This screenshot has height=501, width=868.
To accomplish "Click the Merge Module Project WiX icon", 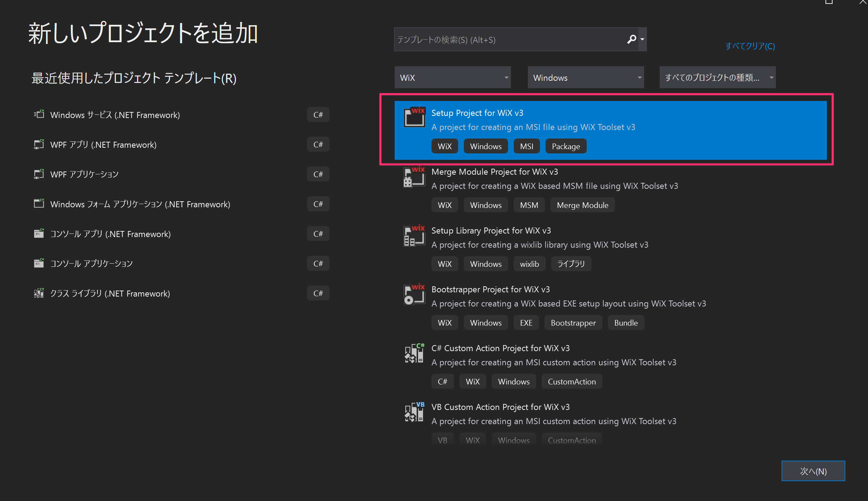I will [415, 177].
